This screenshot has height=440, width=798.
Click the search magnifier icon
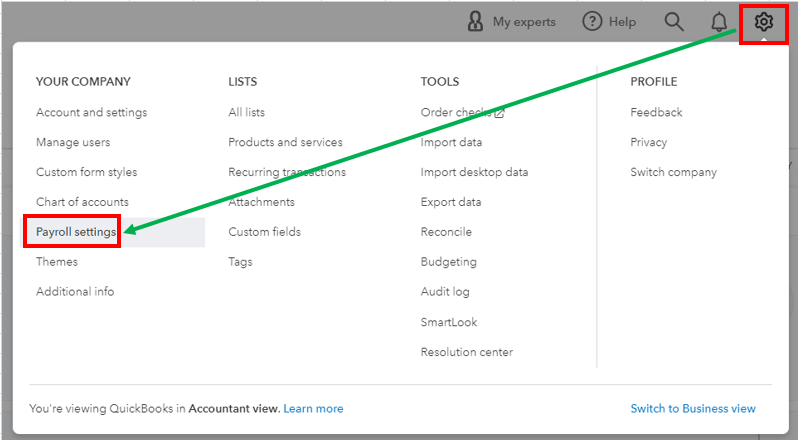[x=674, y=21]
